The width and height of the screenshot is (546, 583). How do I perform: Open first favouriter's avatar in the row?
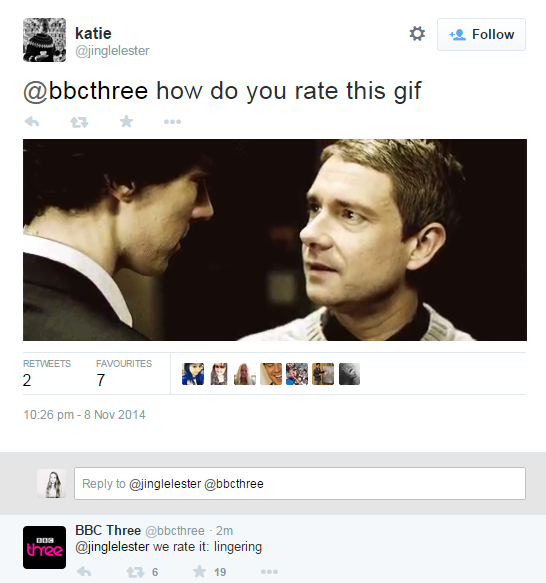coord(193,374)
